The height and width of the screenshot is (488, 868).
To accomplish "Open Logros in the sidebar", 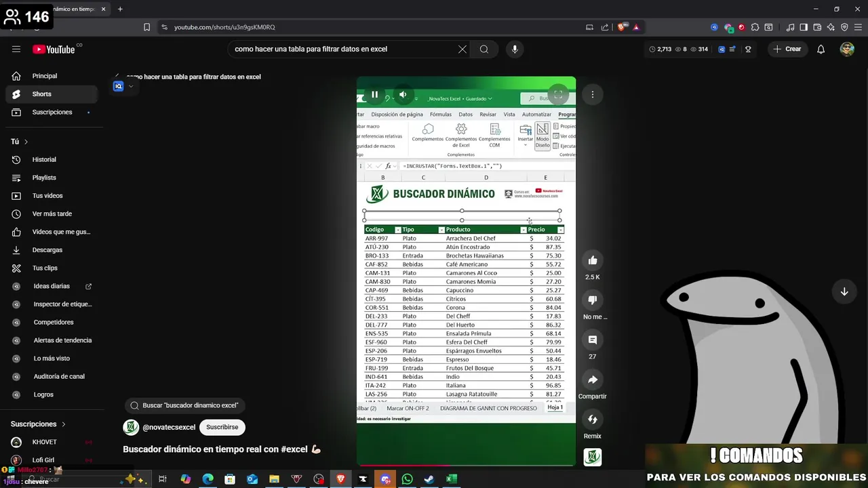I will (x=52, y=394).
